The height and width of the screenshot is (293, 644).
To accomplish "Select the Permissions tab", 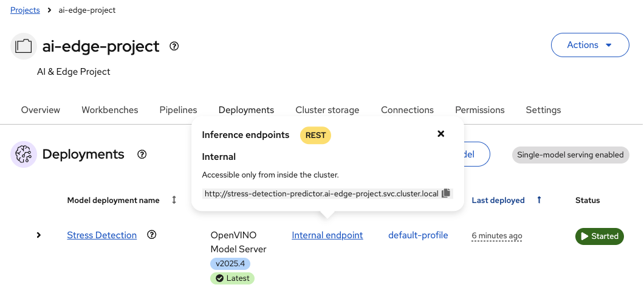I will click(480, 110).
